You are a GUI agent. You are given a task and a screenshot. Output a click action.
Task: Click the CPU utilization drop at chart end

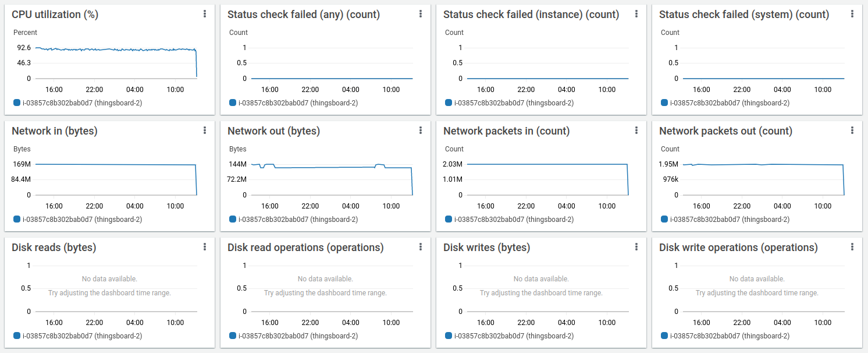pyautogui.click(x=197, y=64)
